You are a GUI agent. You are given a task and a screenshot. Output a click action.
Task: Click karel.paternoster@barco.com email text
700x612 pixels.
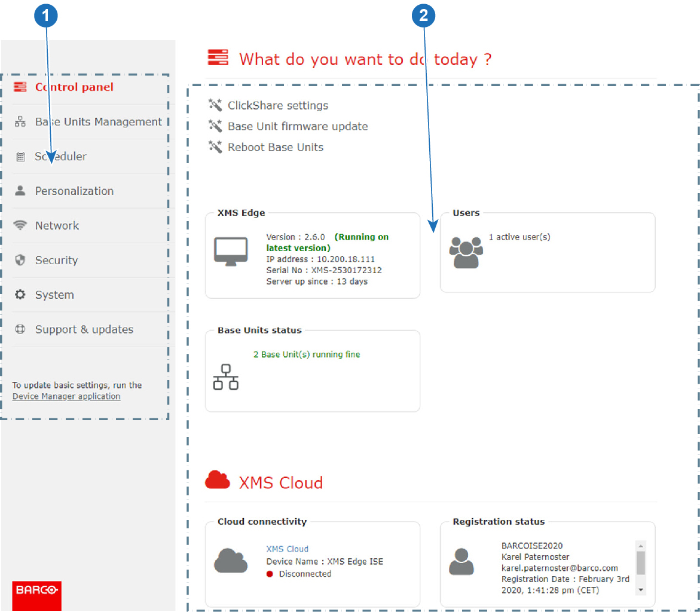[x=560, y=568]
